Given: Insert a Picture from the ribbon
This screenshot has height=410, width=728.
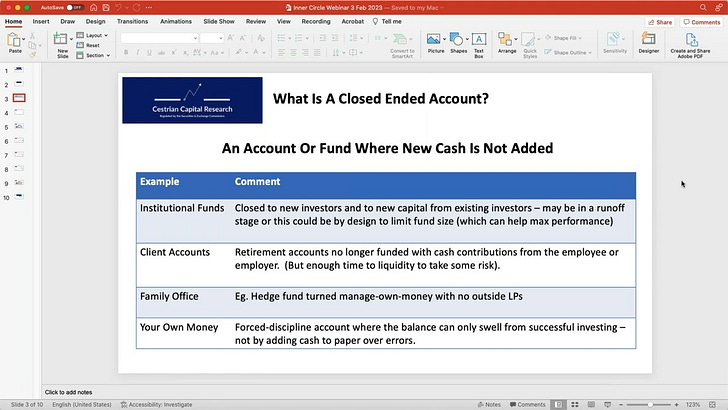Looking at the screenshot, I should tap(434, 43).
